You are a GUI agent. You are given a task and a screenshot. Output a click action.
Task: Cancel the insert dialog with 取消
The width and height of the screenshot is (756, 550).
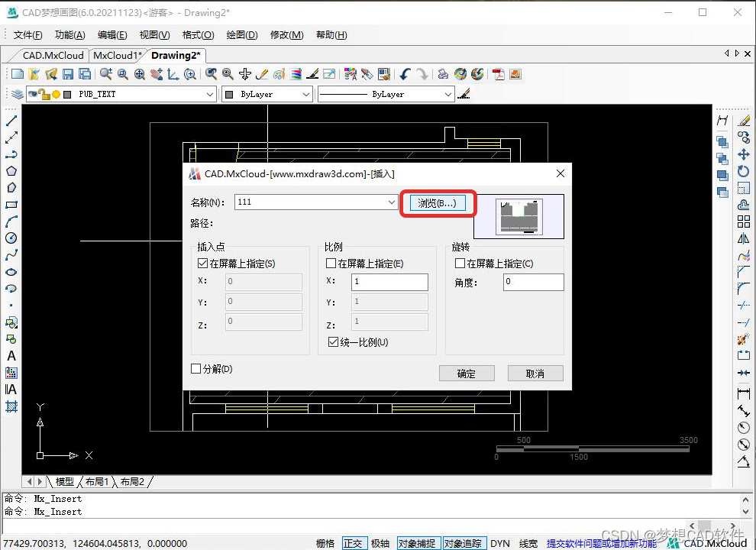pos(535,374)
